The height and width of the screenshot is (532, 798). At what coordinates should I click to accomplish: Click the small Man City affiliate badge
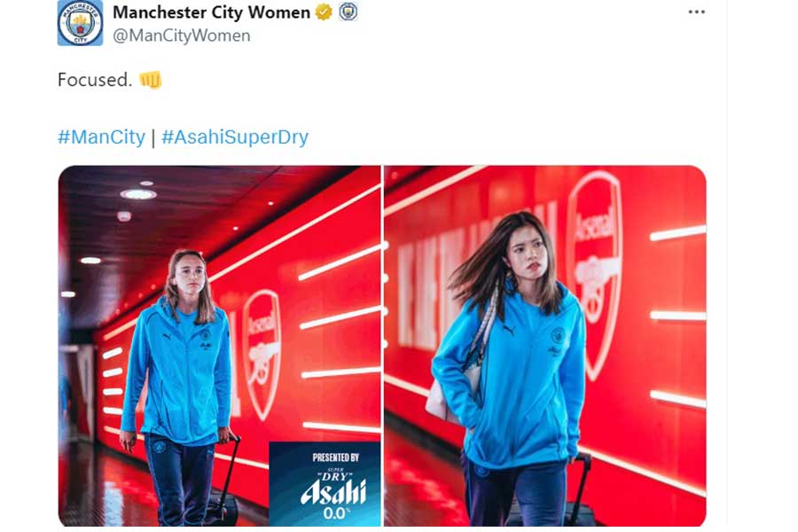(x=348, y=12)
